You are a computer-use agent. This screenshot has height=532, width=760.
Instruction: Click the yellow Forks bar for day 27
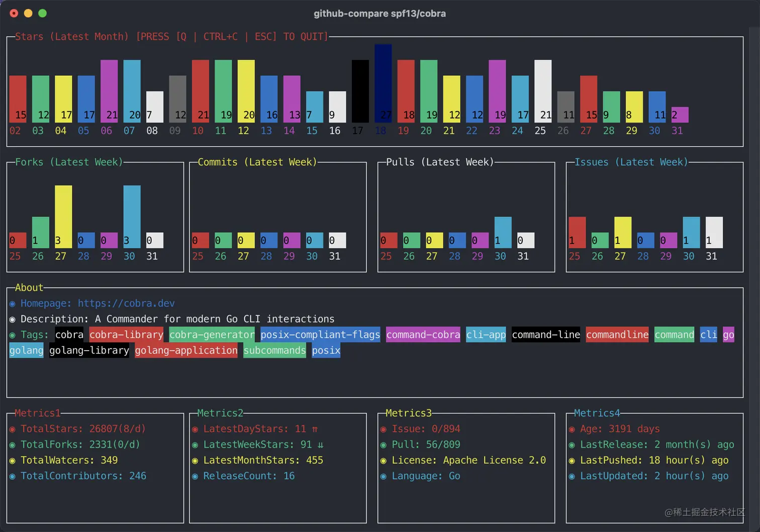[63, 217]
